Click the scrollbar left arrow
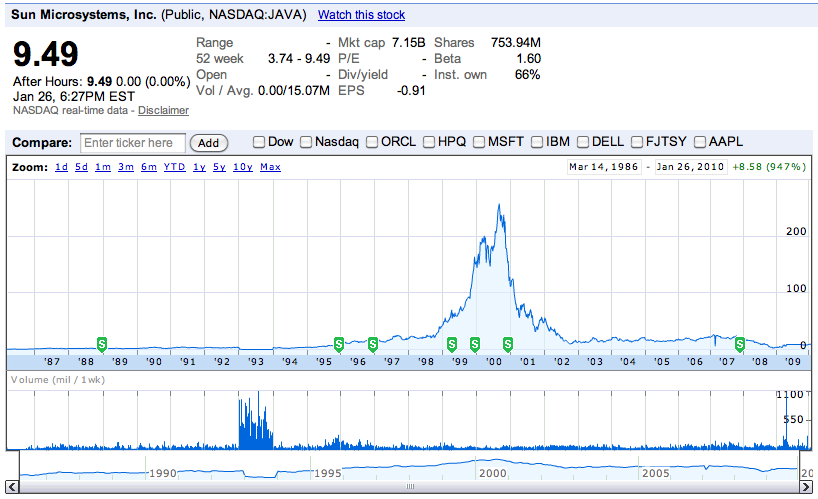Screen dimensions: 818x499 pyautogui.click(x=12, y=487)
